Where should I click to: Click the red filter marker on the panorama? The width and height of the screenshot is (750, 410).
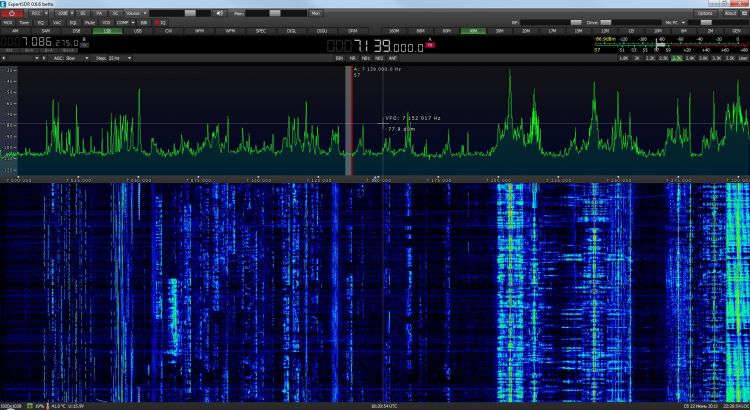pyautogui.click(x=352, y=121)
